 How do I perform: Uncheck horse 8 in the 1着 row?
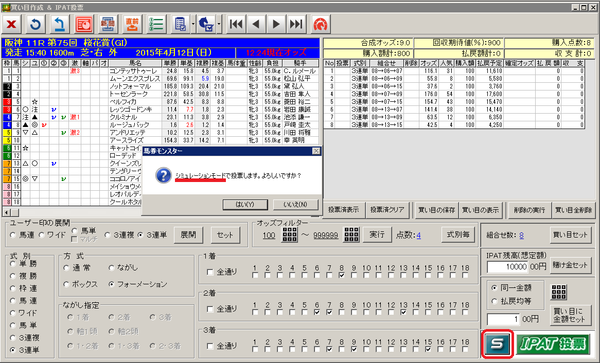341,275
